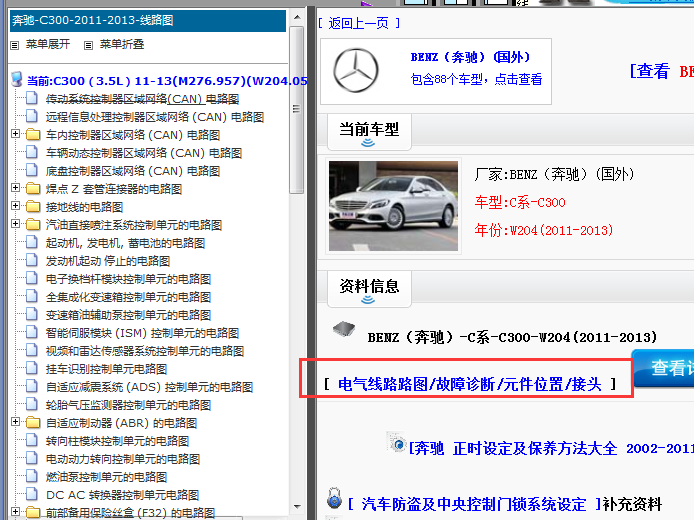This screenshot has width=694, height=520.
Task: Click the 菜单展开 list icon
Action: click(14, 45)
